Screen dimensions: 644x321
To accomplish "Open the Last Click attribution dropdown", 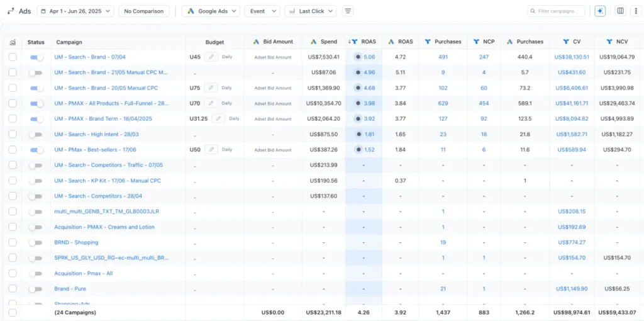I will pyautogui.click(x=311, y=11).
